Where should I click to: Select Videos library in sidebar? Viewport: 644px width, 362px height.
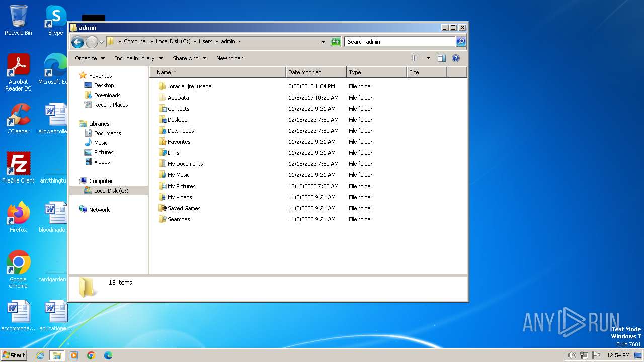102,162
